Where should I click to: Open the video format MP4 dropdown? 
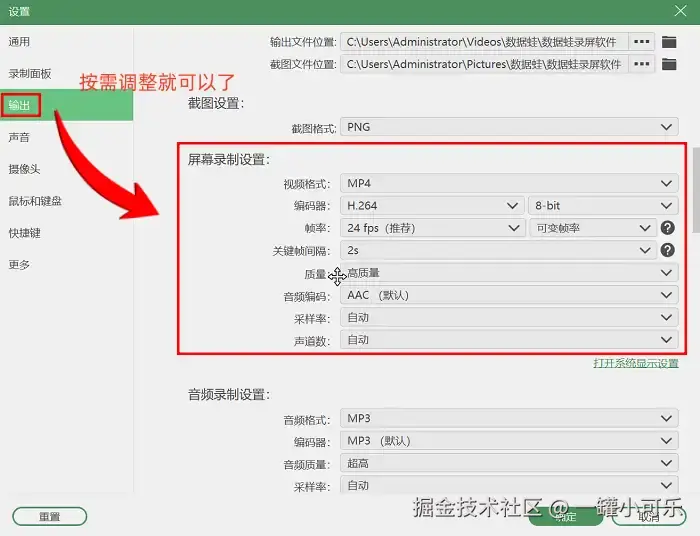coord(509,183)
